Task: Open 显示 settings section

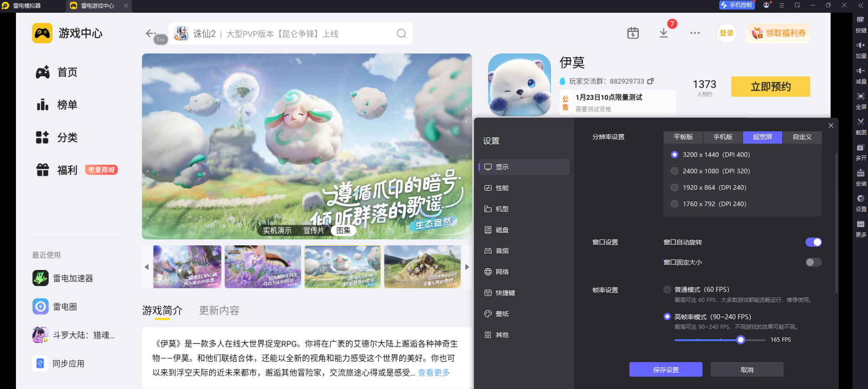Action: [524, 167]
